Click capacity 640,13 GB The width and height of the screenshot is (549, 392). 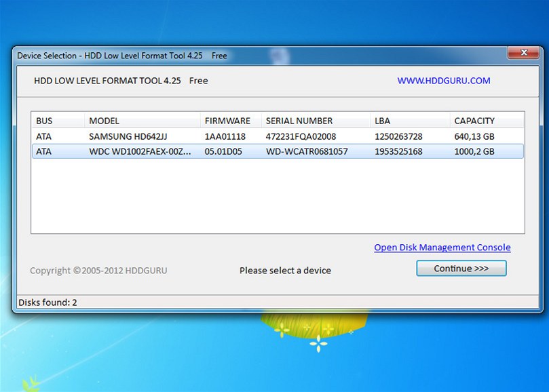(x=474, y=136)
